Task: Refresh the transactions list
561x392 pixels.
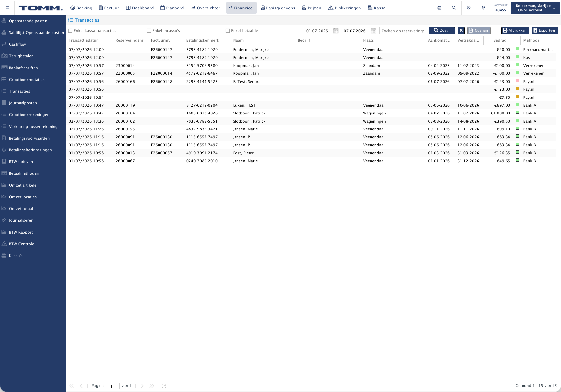Action: tap(164, 386)
